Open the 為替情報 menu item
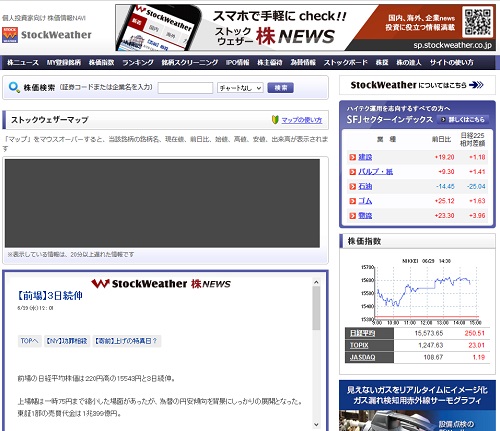This screenshot has height=431, width=500. click(303, 62)
